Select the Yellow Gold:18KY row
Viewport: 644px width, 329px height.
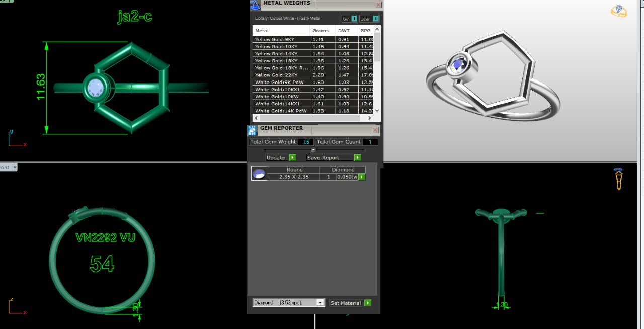click(x=313, y=60)
